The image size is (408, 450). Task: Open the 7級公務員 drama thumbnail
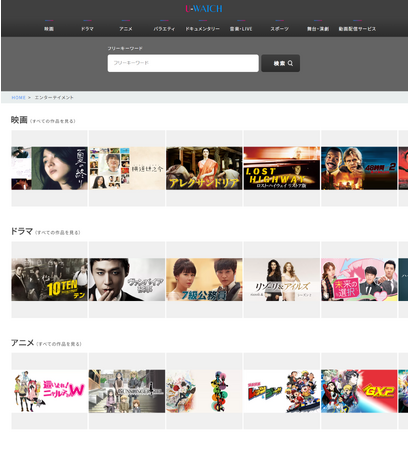click(x=204, y=280)
